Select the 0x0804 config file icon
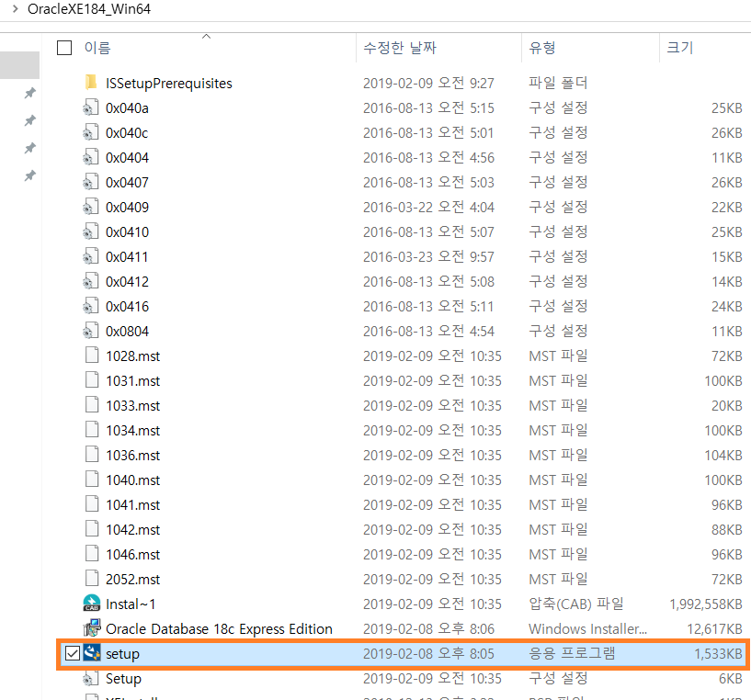 tap(91, 332)
